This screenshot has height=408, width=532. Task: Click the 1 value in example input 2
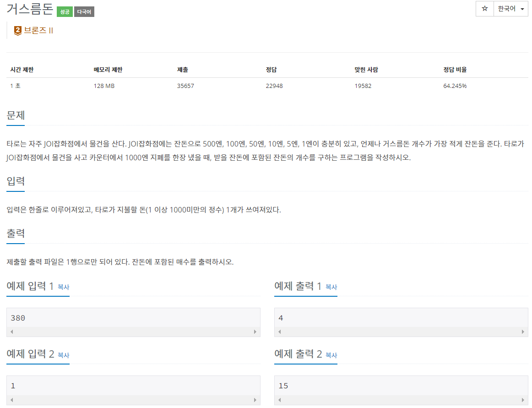tap(13, 386)
